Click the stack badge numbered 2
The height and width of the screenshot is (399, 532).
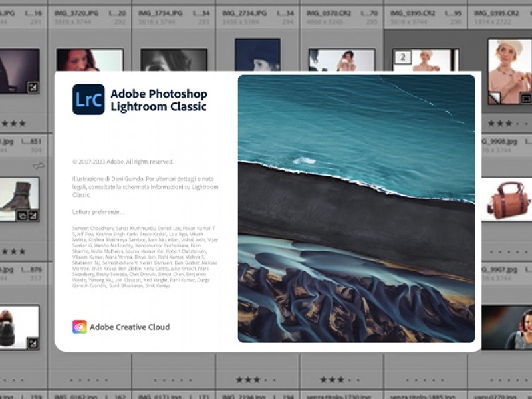[403, 57]
